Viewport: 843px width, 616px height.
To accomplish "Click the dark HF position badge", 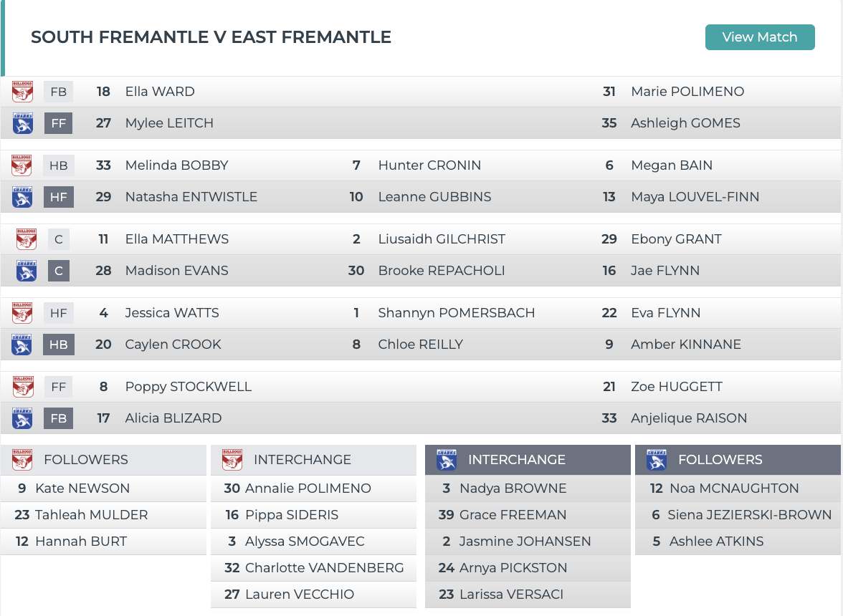I will (59, 197).
